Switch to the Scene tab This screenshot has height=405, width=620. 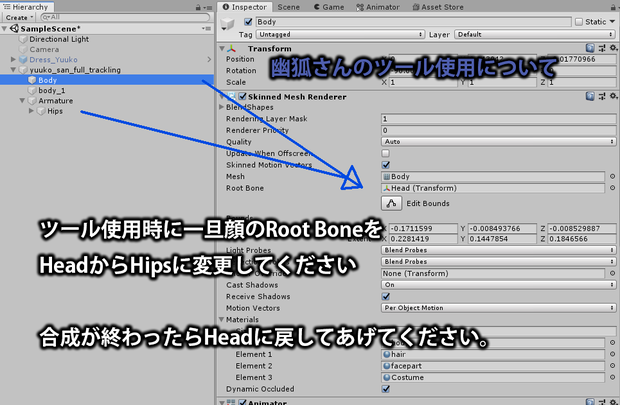288,7
